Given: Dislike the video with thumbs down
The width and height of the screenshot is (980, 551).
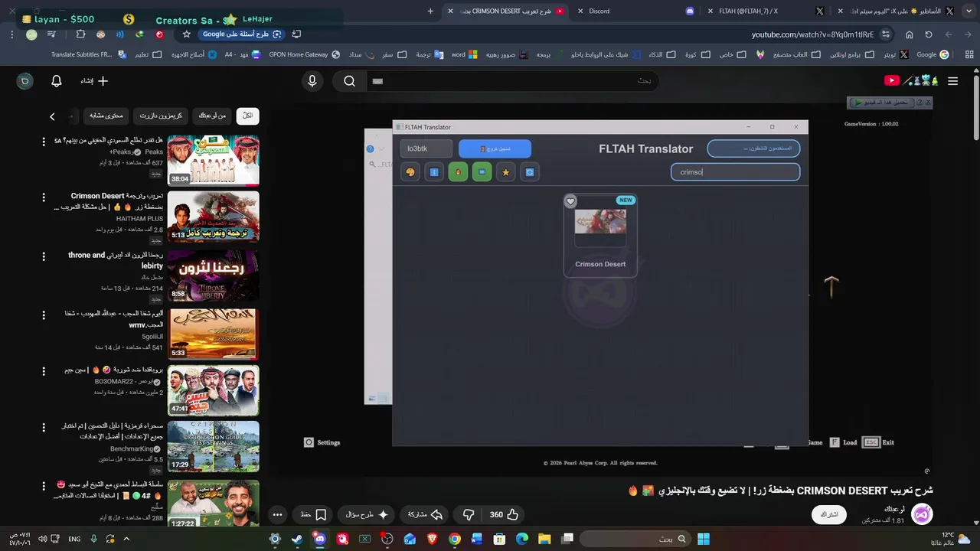Looking at the screenshot, I should coord(469,514).
